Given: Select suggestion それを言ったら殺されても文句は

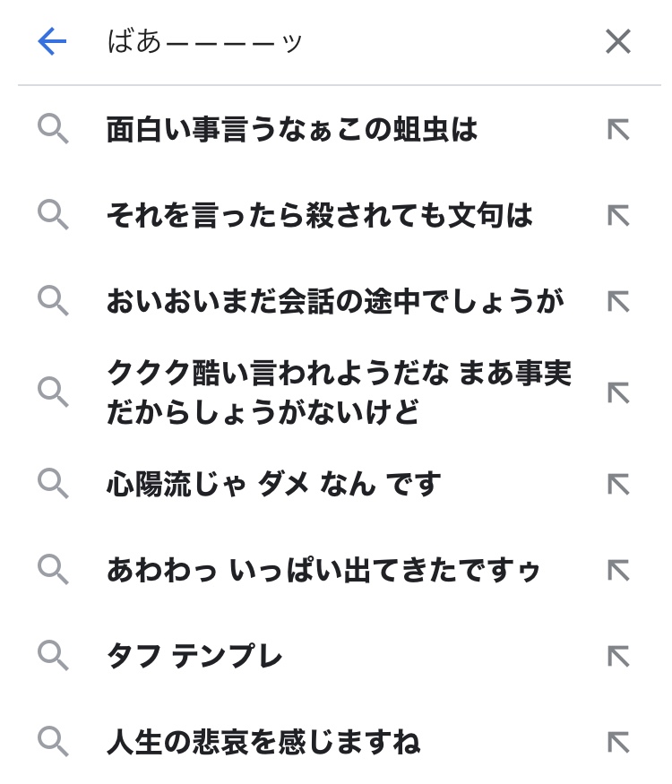Looking at the screenshot, I should [x=320, y=215].
